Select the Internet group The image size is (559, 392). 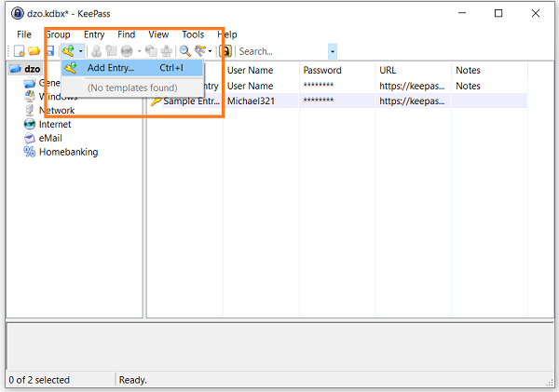click(55, 125)
